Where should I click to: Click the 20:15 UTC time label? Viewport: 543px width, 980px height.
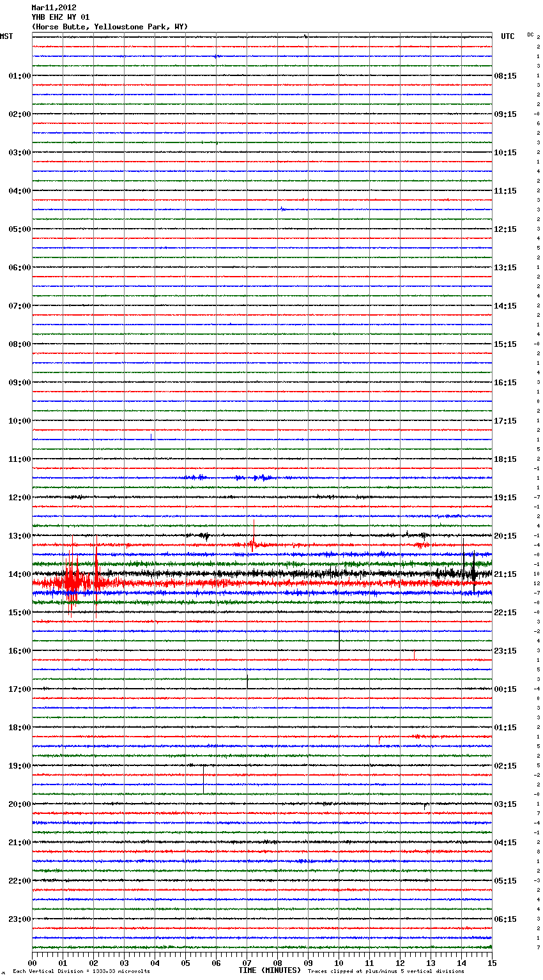[x=505, y=536]
